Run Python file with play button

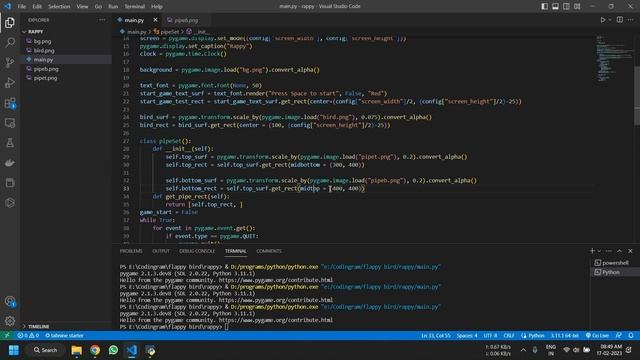(602, 20)
